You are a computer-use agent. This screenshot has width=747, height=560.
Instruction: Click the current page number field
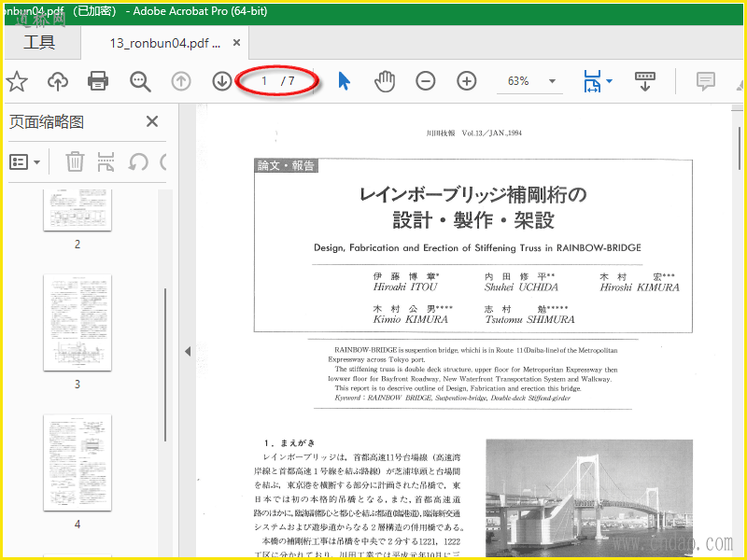(265, 81)
